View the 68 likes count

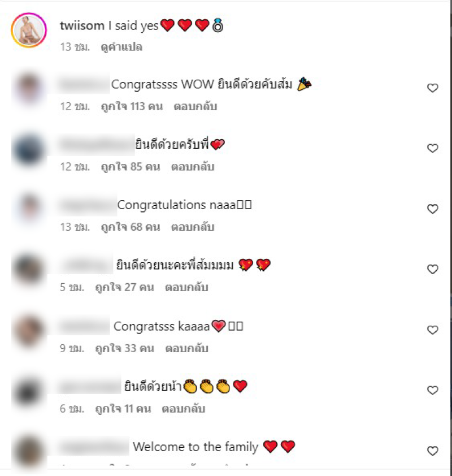click(x=131, y=227)
